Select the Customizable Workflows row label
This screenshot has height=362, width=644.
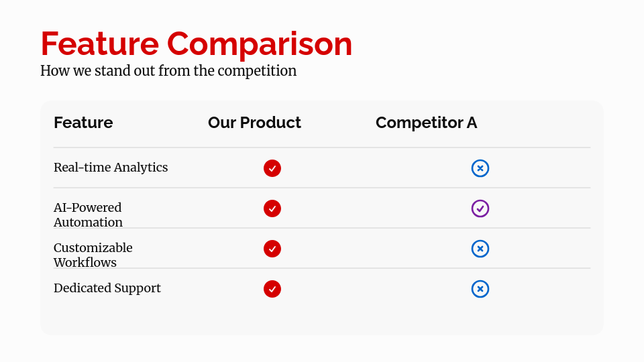coord(93,255)
